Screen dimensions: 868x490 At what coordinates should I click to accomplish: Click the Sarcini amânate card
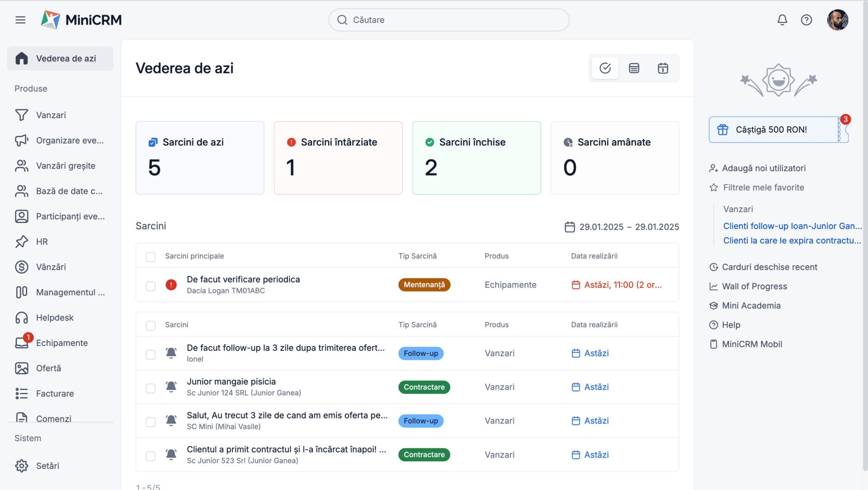[615, 158]
